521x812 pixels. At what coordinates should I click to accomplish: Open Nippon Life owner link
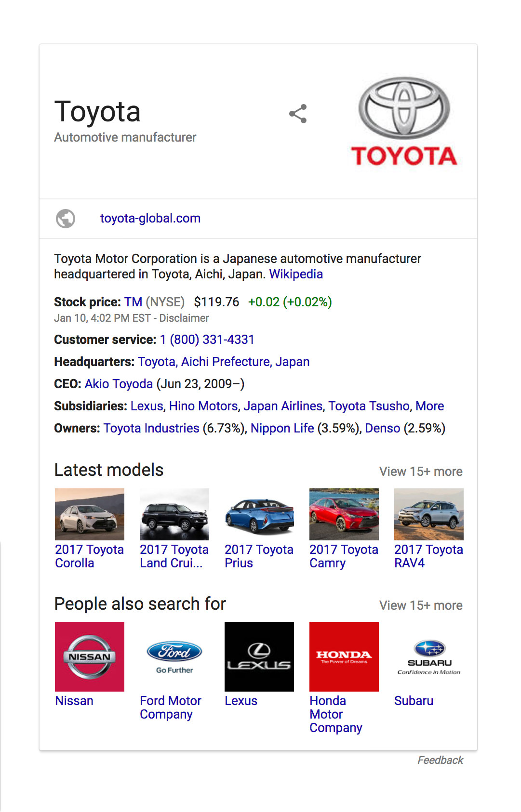282,428
